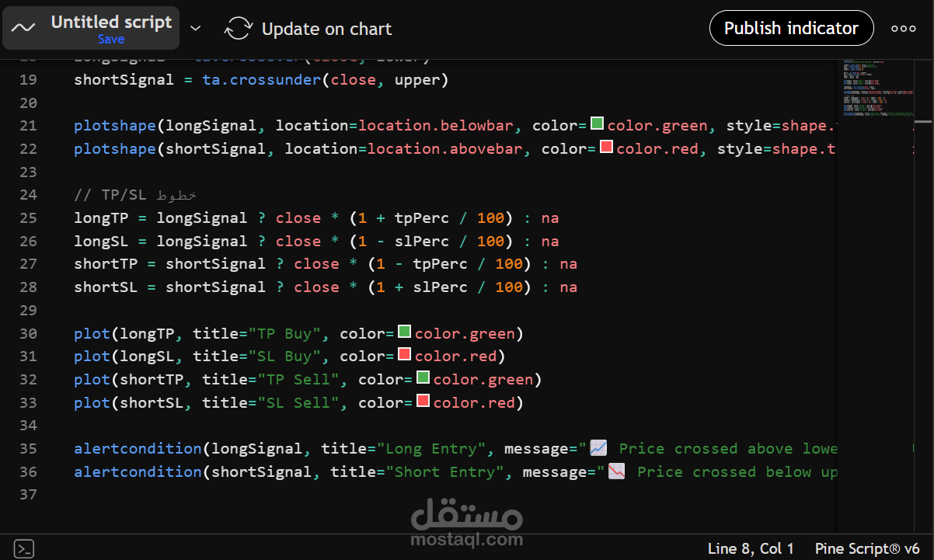Click the shortTP variable on line 27
This screenshot has height=560, width=934.
coord(106,264)
